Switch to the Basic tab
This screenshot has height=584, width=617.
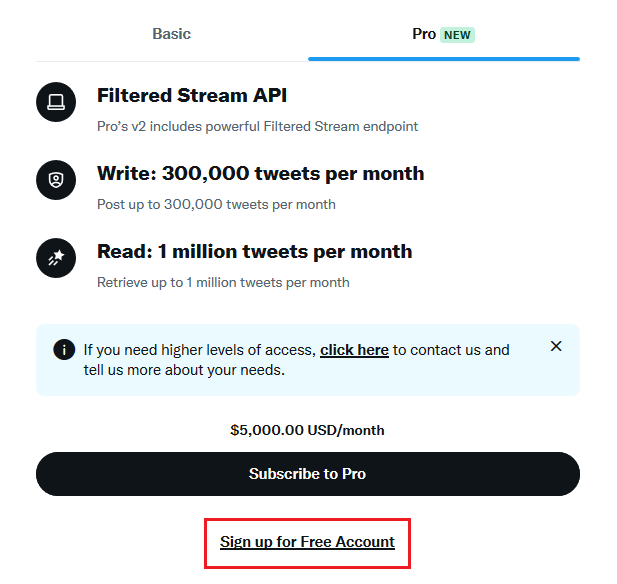point(171,34)
